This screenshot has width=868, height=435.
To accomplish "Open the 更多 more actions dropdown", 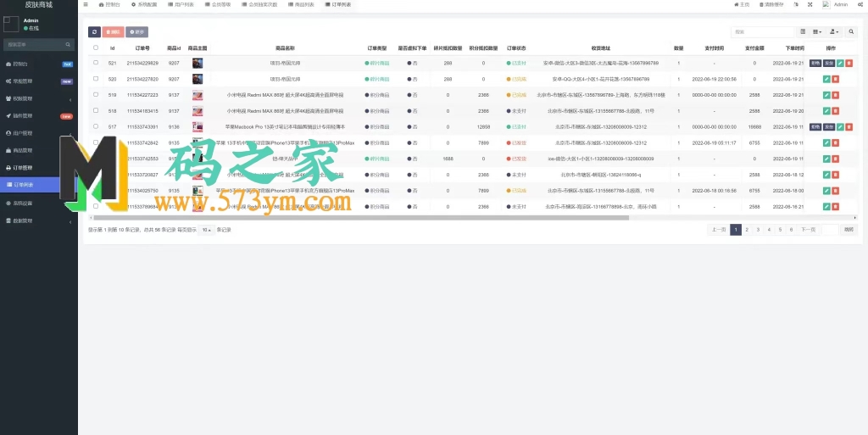I will coord(136,32).
